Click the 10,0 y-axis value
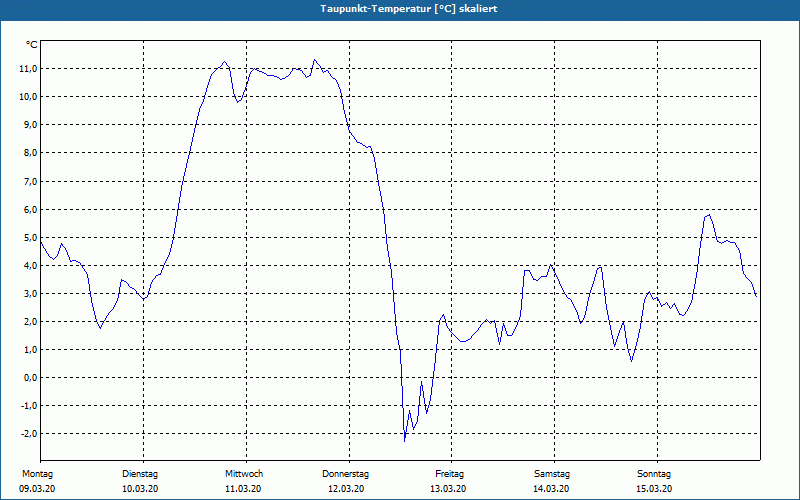The height and width of the screenshot is (500, 800). 28,97
